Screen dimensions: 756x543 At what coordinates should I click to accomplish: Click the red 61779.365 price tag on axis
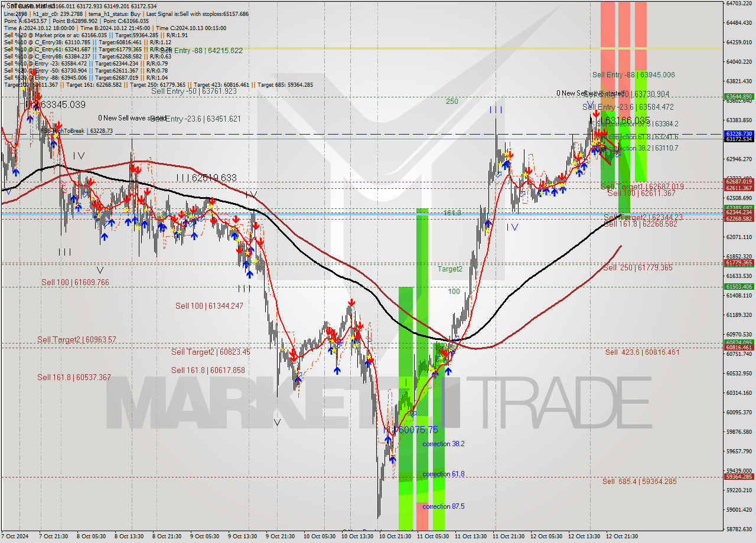[738, 263]
